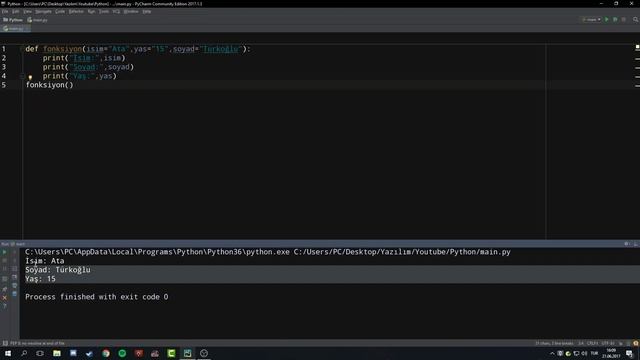Click the main.py breadcrumb in navigation bar
This screenshot has height=360, width=640.
pos(38,20)
